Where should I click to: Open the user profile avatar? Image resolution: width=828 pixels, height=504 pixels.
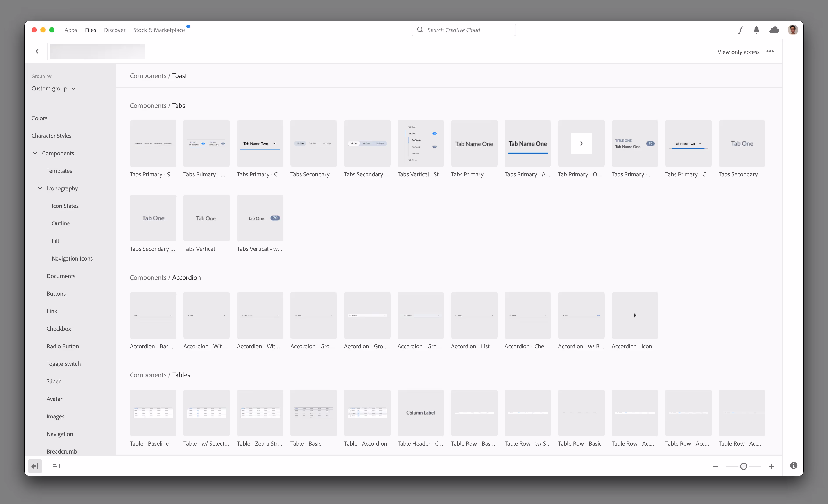[793, 30]
